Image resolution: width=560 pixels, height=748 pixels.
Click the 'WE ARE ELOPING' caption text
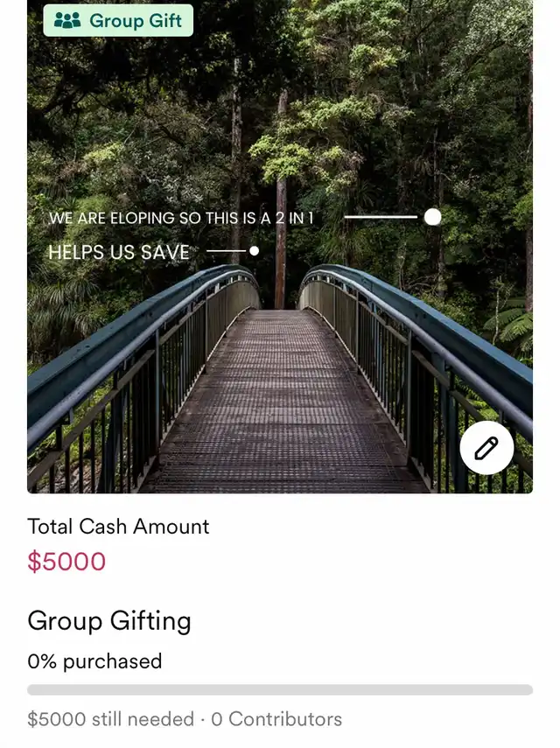181,218
